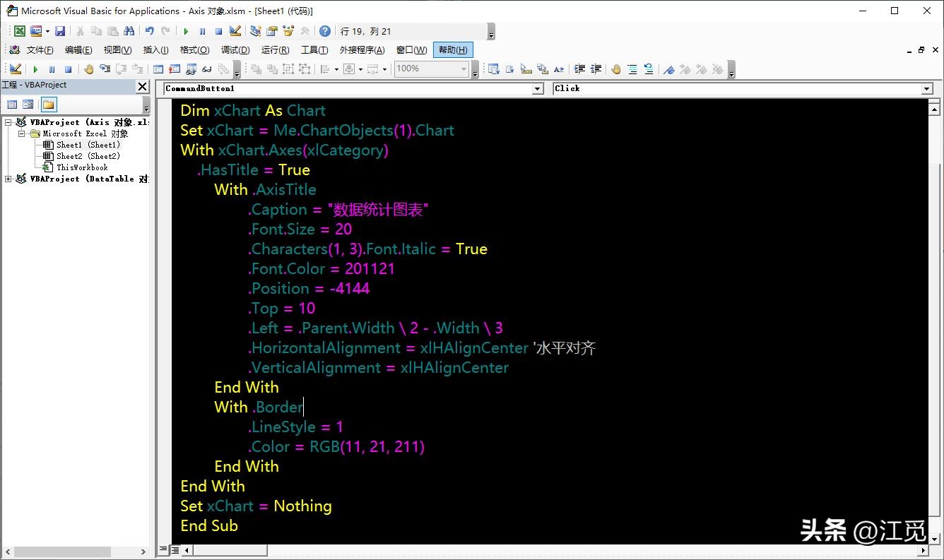Click the "数据统计图表" caption string
The image size is (944, 560).
378,209
